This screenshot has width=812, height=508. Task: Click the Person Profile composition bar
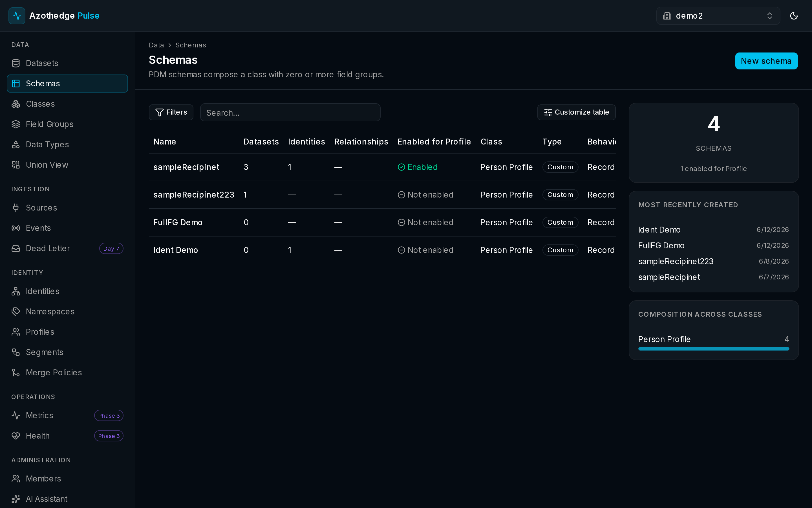(714, 349)
